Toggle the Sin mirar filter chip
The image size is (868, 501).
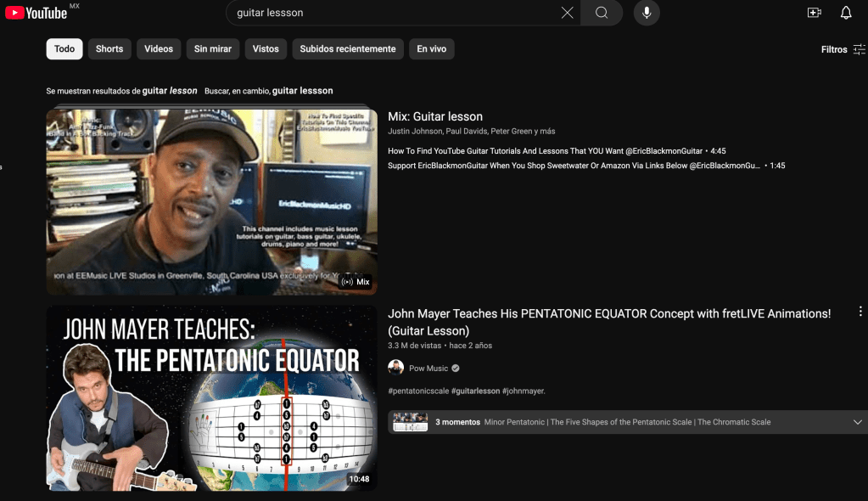[x=212, y=49]
